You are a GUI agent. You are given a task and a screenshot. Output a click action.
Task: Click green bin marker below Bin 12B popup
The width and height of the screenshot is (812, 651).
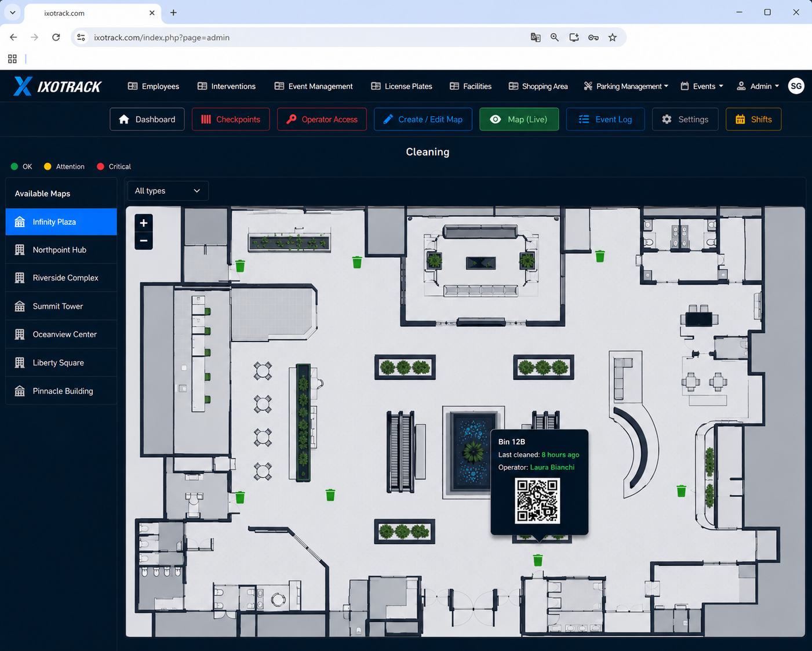coord(538,560)
